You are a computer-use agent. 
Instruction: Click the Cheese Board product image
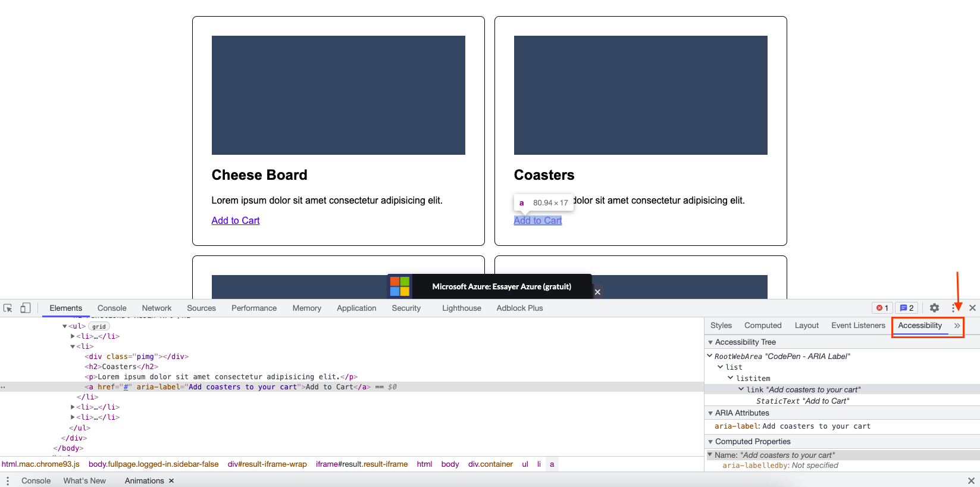point(339,95)
